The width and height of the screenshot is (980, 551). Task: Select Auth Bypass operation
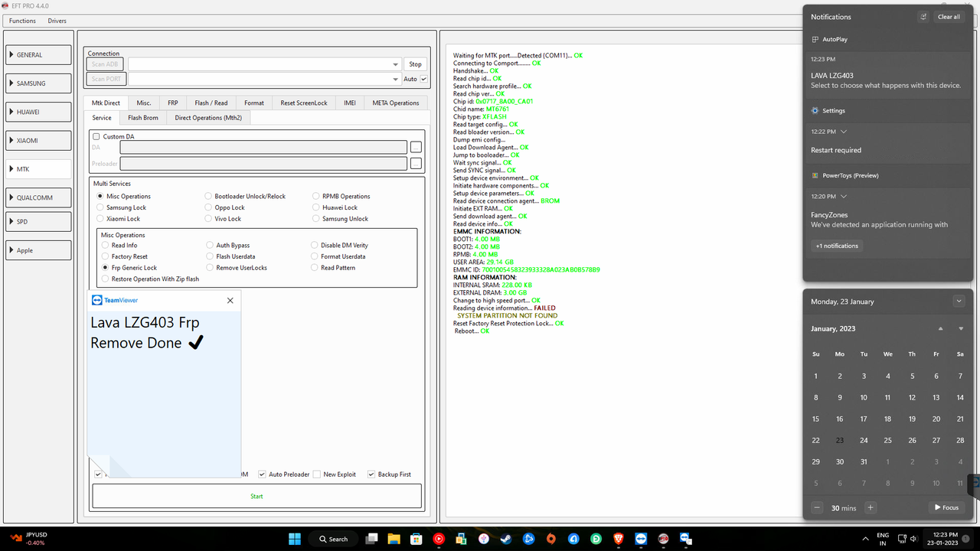click(210, 246)
